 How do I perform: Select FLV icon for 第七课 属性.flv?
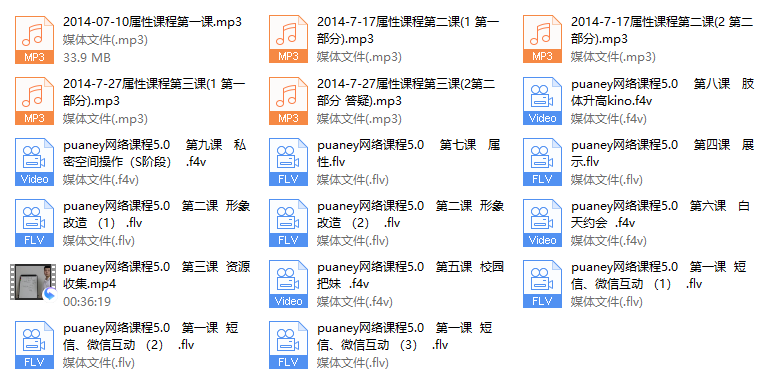[288, 162]
